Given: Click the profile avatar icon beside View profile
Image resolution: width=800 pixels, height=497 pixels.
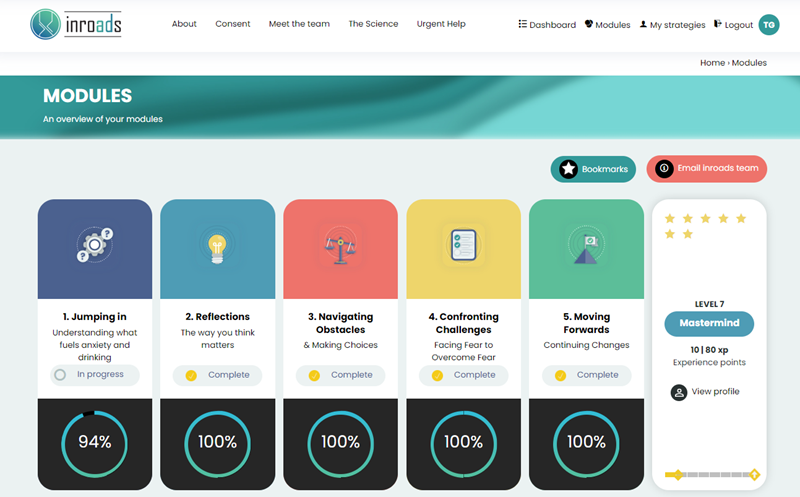Looking at the screenshot, I should click(679, 392).
